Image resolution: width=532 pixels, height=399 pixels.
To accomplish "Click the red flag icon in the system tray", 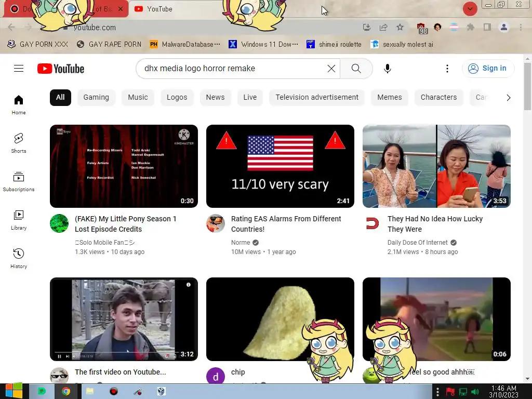I will tap(450, 392).
